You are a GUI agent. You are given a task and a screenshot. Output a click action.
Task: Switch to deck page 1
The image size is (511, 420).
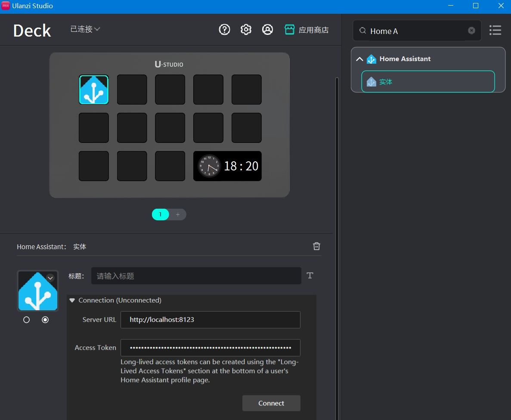tap(160, 214)
